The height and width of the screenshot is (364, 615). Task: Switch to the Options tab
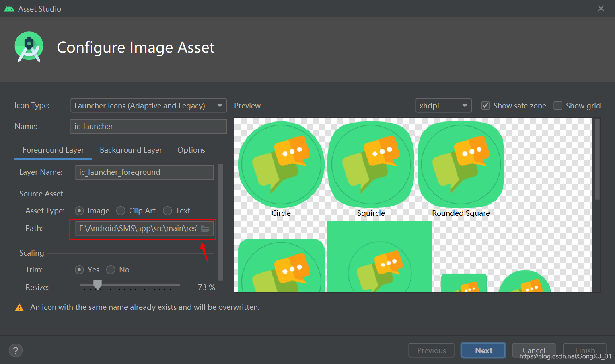coord(191,150)
